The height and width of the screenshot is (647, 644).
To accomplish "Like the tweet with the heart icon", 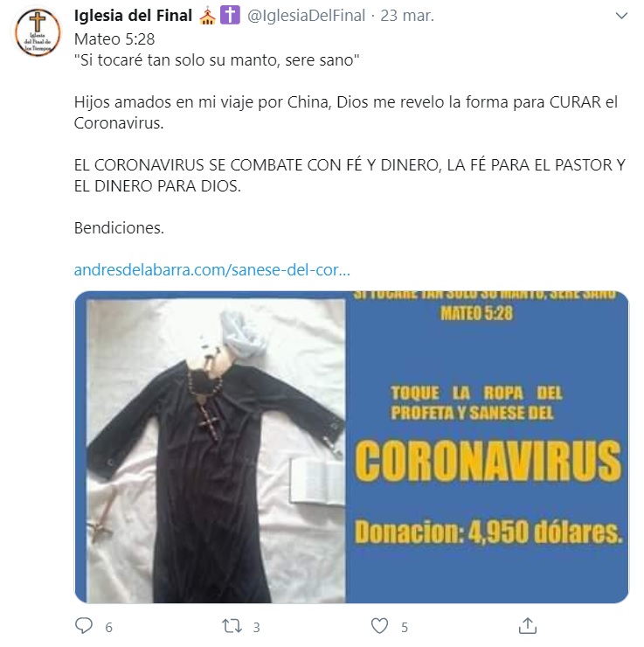I will click(x=380, y=625).
